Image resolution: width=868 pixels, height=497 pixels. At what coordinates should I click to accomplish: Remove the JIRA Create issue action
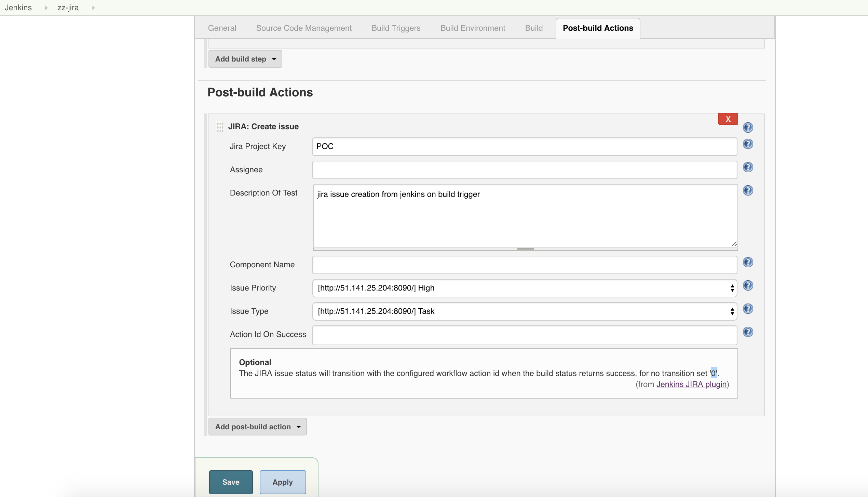(728, 119)
